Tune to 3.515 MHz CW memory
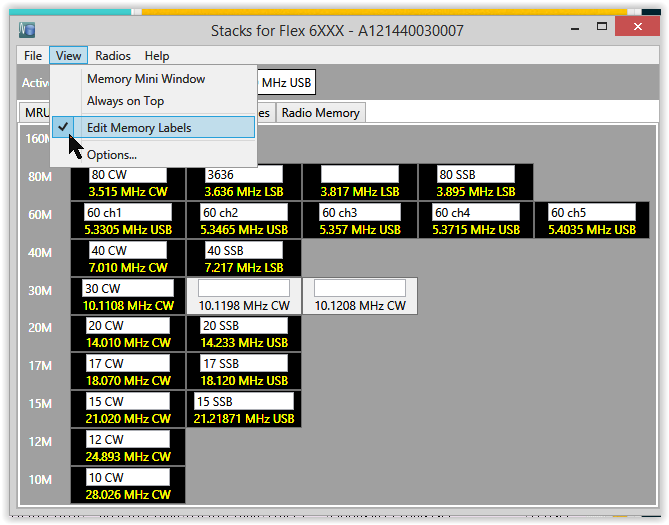Viewport: 669px width, 525px height. [128, 192]
